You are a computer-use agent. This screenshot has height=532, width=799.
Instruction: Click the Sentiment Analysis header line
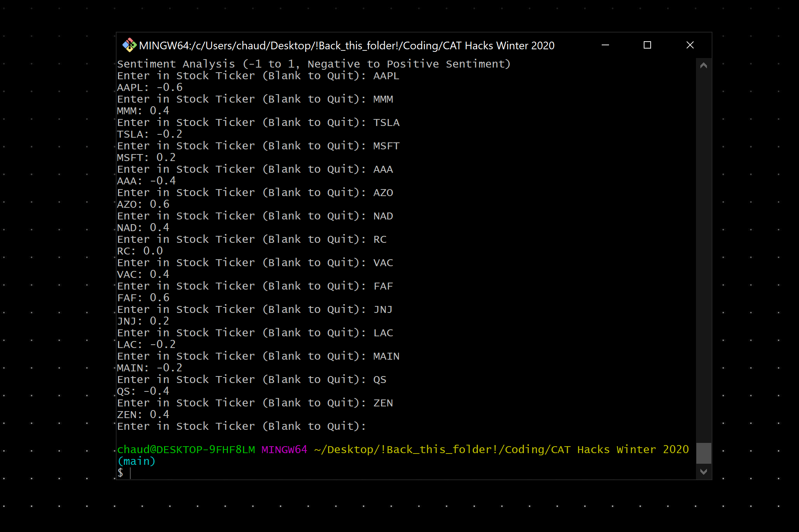(x=313, y=64)
